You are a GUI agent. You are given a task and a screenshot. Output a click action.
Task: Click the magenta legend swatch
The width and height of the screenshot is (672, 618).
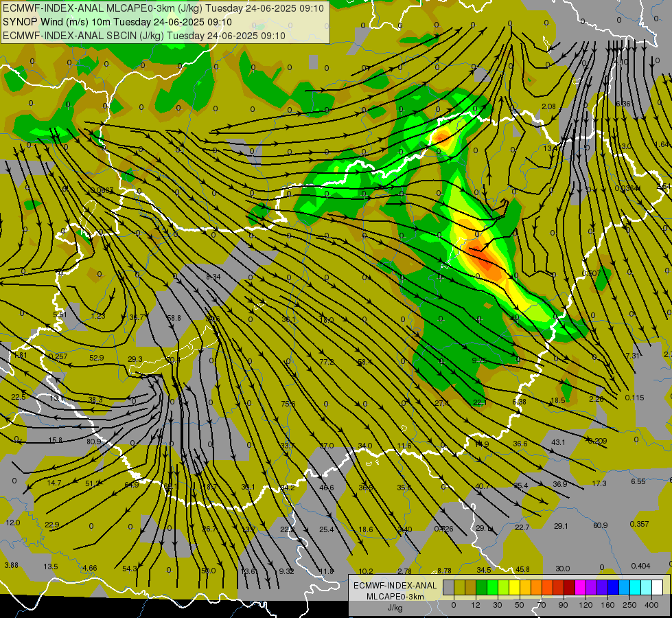click(581, 588)
